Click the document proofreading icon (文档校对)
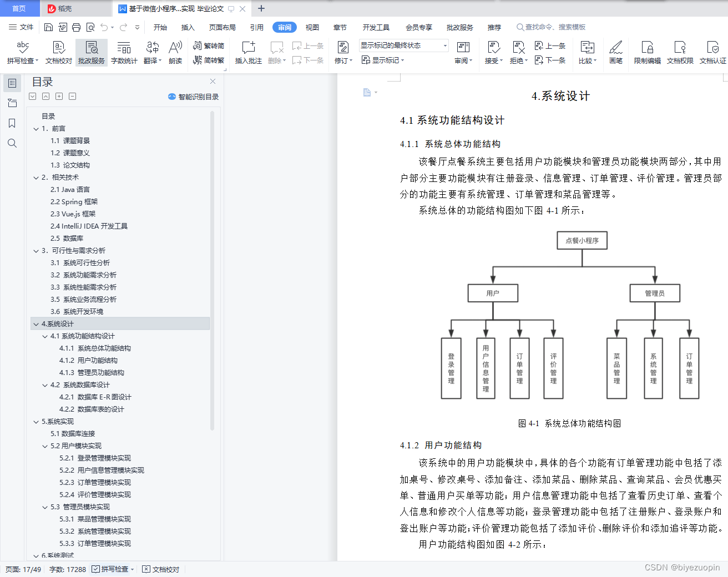This screenshot has width=728, height=577. point(59,53)
